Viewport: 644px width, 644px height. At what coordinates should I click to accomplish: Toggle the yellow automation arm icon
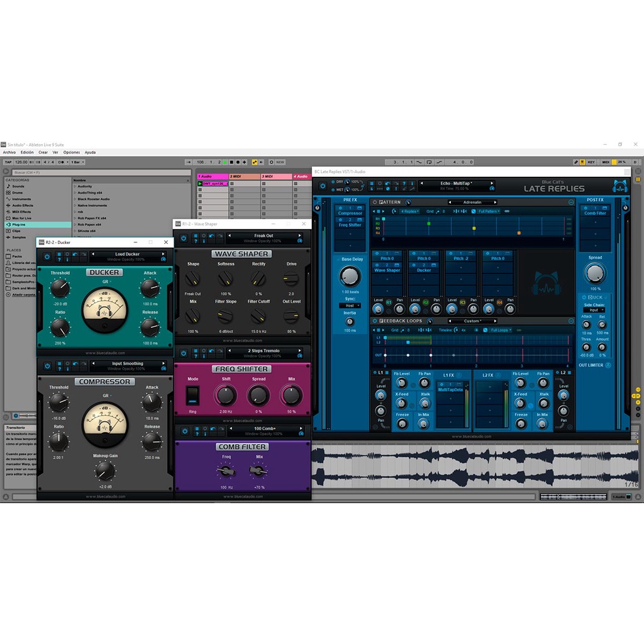(x=255, y=162)
